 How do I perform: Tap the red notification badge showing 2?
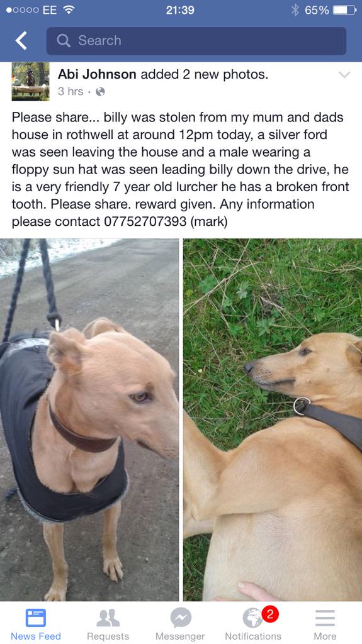[269, 614]
